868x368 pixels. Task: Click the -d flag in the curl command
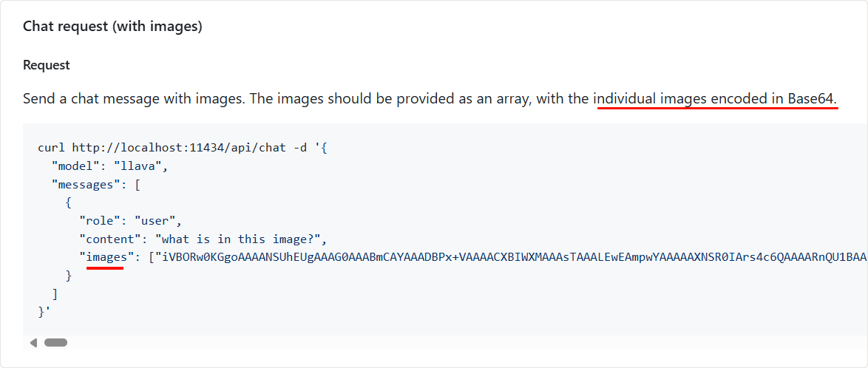click(299, 148)
